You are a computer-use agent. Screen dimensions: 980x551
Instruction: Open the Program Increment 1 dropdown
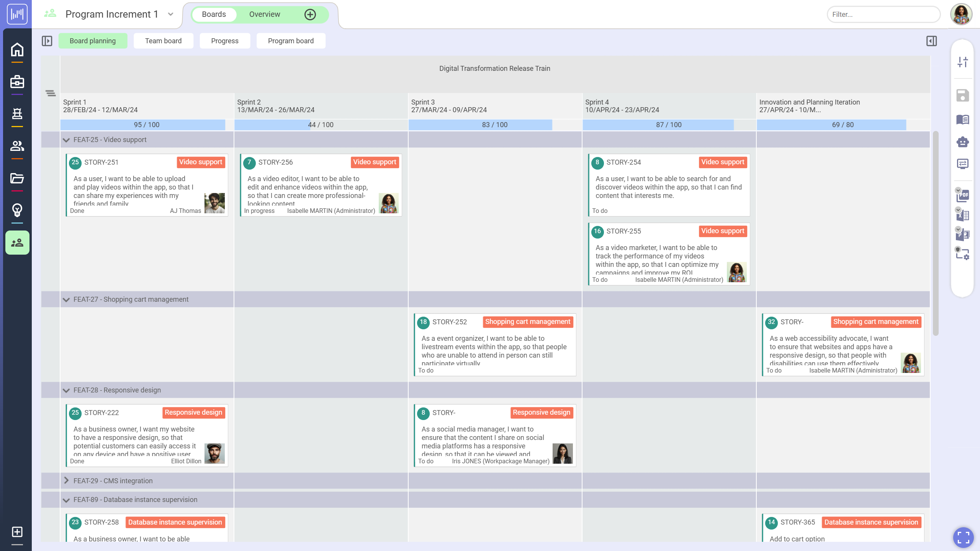coord(170,14)
